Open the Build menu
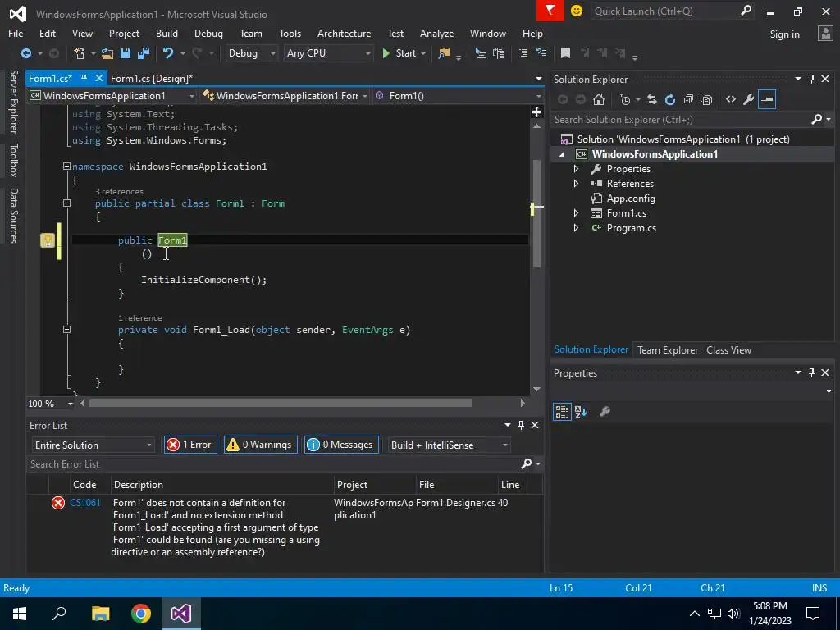Viewport: 840px width, 630px height. (167, 33)
